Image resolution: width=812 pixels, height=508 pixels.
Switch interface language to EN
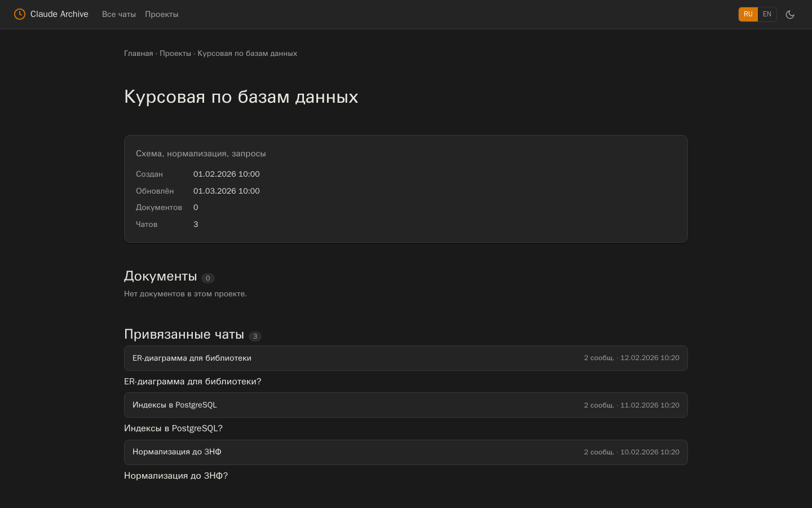pos(767,14)
